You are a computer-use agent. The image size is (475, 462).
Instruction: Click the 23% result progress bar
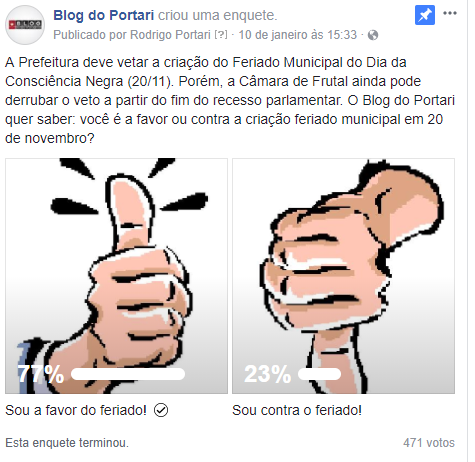point(319,374)
